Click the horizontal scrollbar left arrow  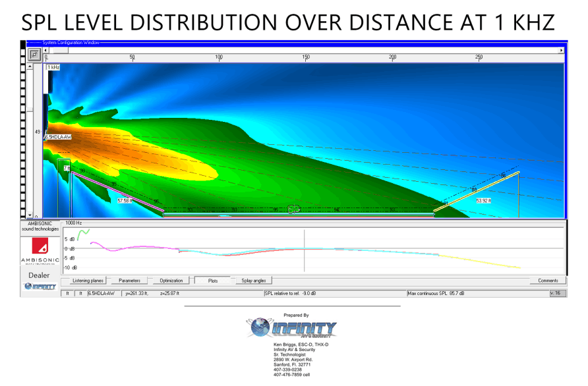(45, 50)
